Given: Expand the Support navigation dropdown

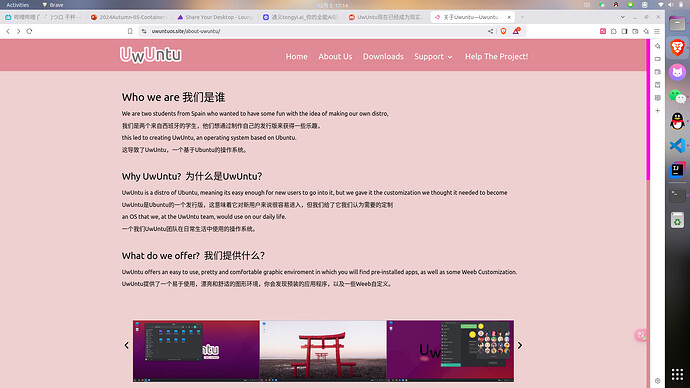Looking at the screenshot, I should pyautogui.click(x=433, y=56).
